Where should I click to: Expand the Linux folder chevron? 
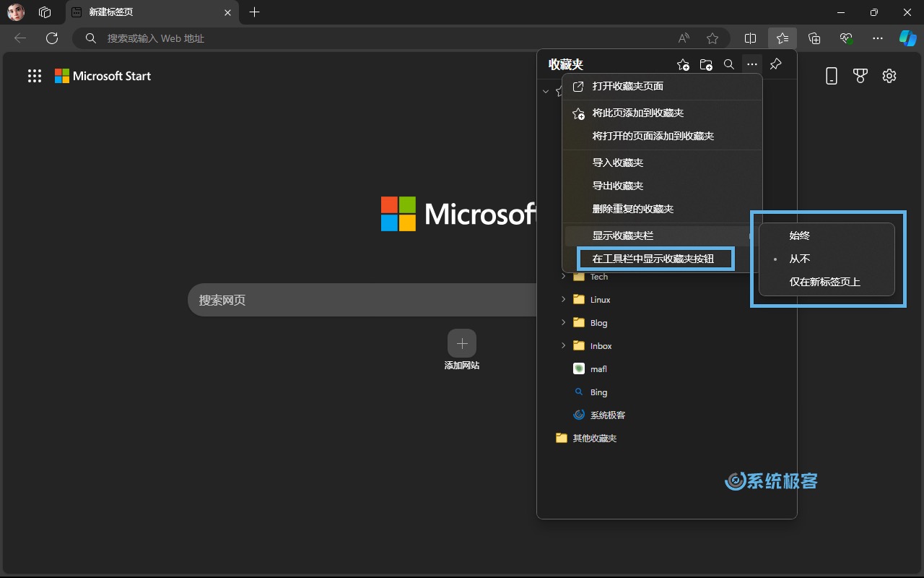coord(563,300)
